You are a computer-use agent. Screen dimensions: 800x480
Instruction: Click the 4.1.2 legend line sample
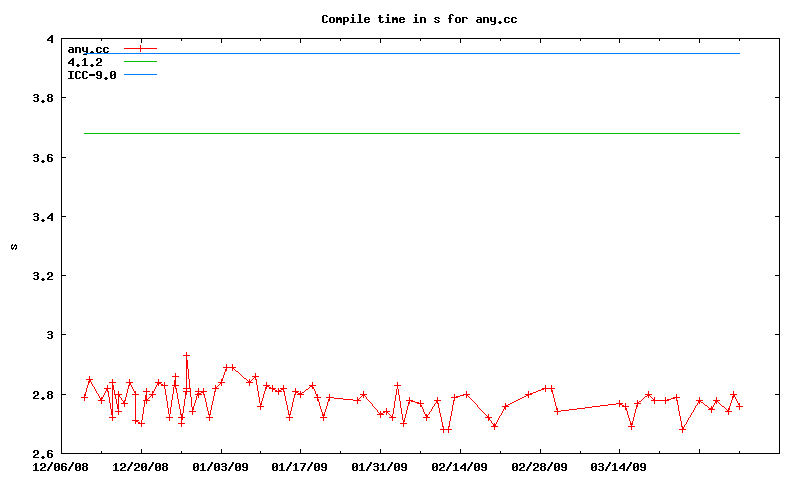(141, 62)
